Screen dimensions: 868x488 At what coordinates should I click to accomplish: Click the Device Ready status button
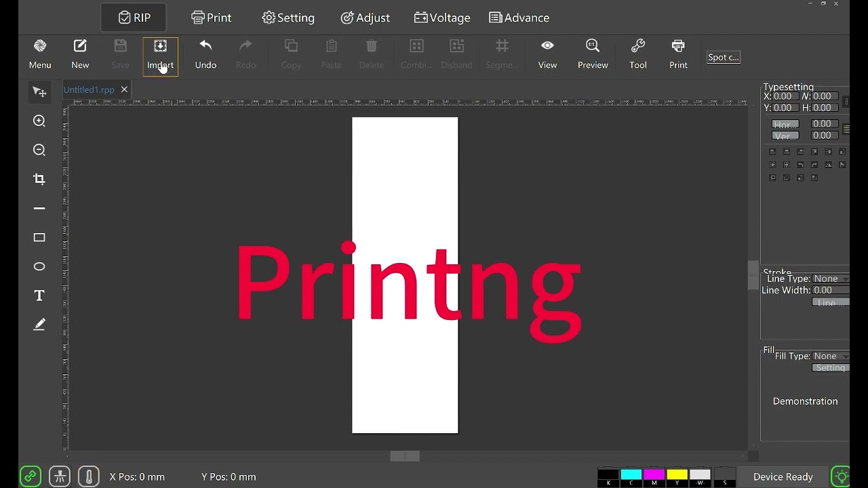click(783, 476)
